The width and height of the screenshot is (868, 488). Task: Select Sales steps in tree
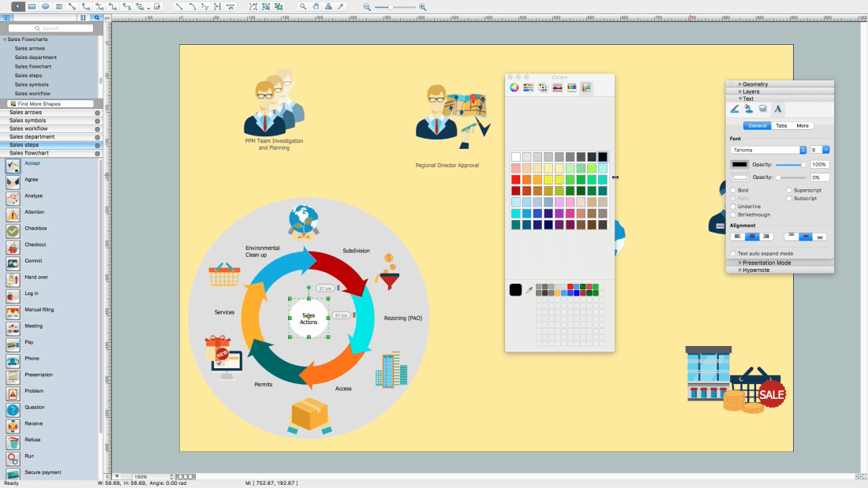coord(28,75)
